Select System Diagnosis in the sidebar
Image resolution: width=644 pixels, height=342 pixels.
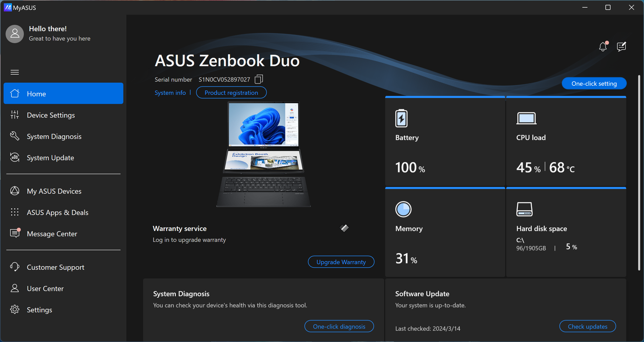[63, 136]
